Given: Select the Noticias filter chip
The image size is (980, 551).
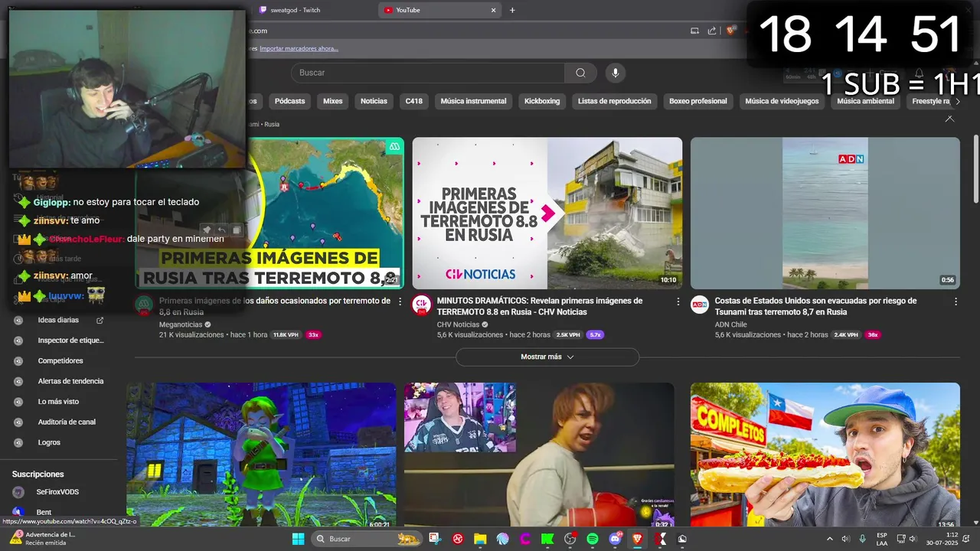Looking at the screenshot, I should [x=374, y=101].
